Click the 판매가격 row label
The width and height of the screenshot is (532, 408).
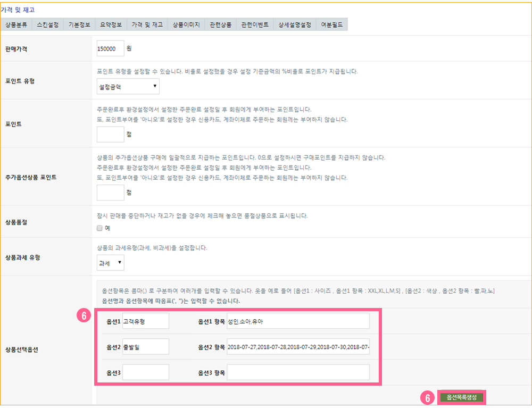(x=16, y=49)
